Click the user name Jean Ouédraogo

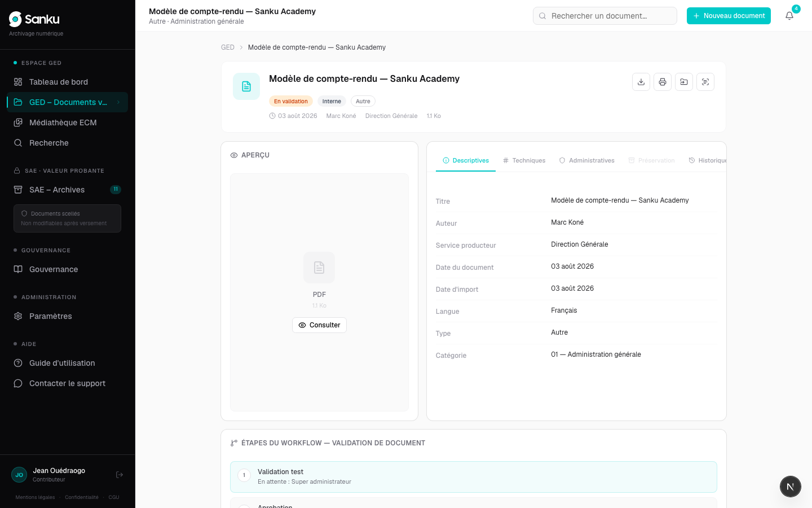pos(59,471)
